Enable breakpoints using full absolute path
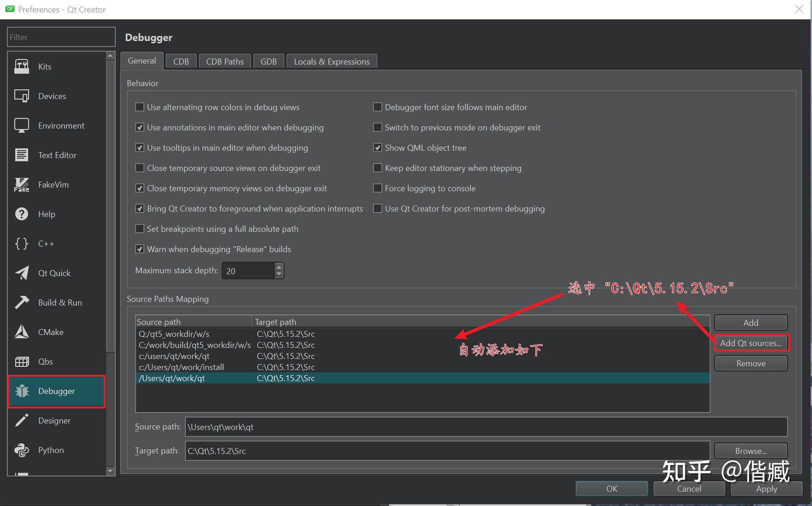Screen dimensions: 812x506 pos(140,229)
